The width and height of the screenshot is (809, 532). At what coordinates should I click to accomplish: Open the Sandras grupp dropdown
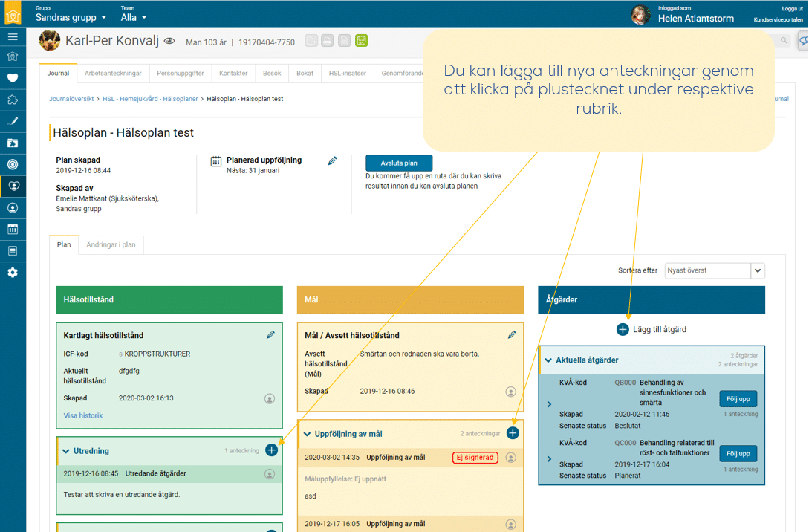[71, 18]
